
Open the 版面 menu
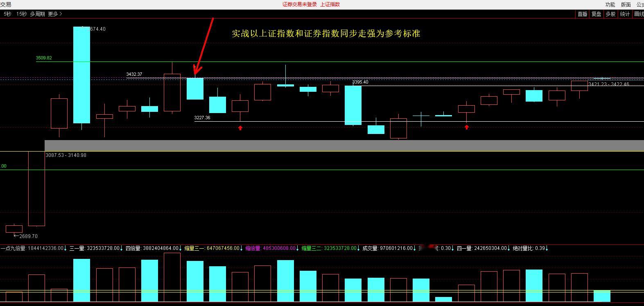[x=626, y=5]
